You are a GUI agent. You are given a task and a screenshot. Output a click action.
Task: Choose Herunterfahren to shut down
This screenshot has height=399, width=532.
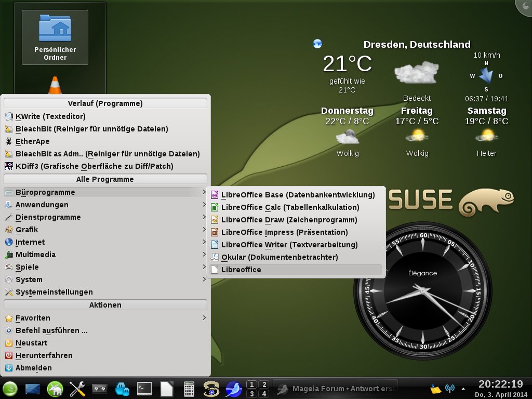tap(105, 355)
